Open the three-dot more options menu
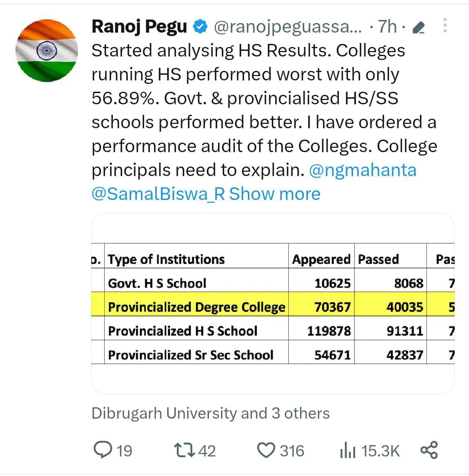The image size is (469, 476). (445, 25)
